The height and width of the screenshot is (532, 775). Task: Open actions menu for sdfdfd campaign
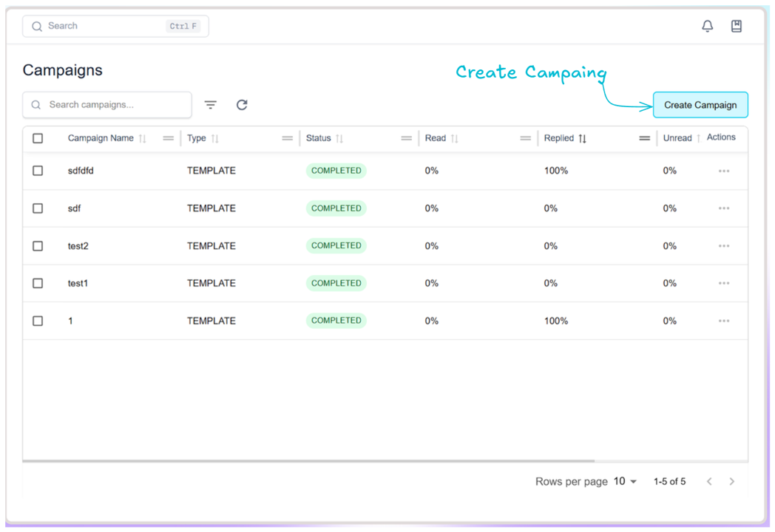pyautogui.click(x=723, y=171)
